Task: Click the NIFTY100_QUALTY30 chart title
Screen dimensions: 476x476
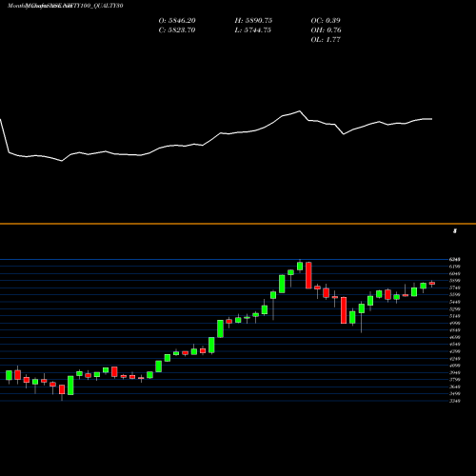Action: [x=65, y=6]
